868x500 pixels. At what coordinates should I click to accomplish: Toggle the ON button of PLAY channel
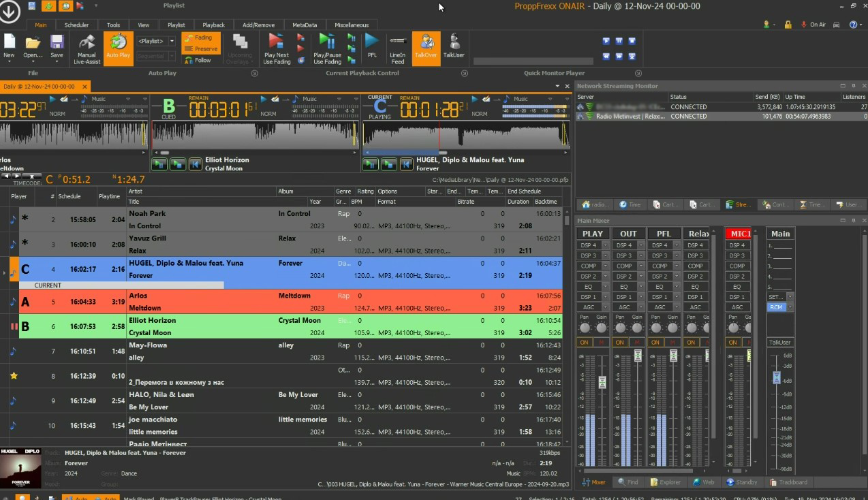point(584,342)
